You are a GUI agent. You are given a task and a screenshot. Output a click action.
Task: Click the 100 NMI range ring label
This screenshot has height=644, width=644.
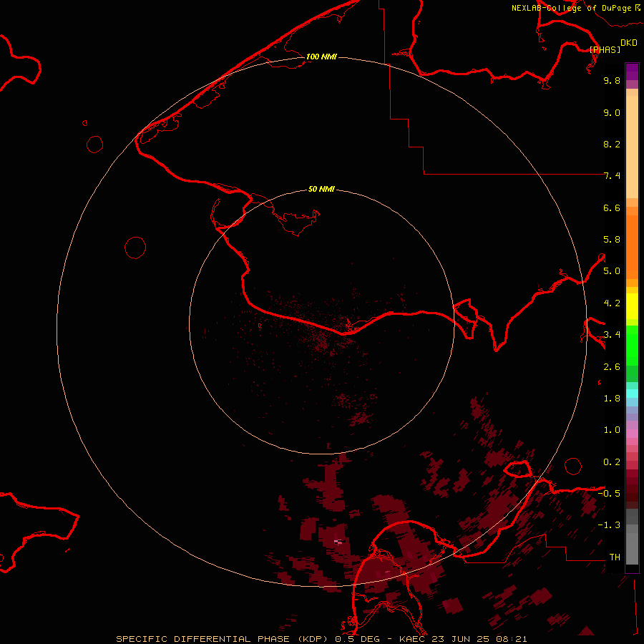(x=321, y=57)
